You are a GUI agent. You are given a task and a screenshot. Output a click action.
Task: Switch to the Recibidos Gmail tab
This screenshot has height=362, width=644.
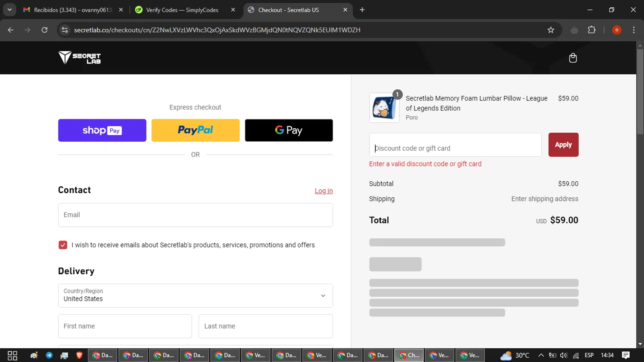tap(73, 10)
